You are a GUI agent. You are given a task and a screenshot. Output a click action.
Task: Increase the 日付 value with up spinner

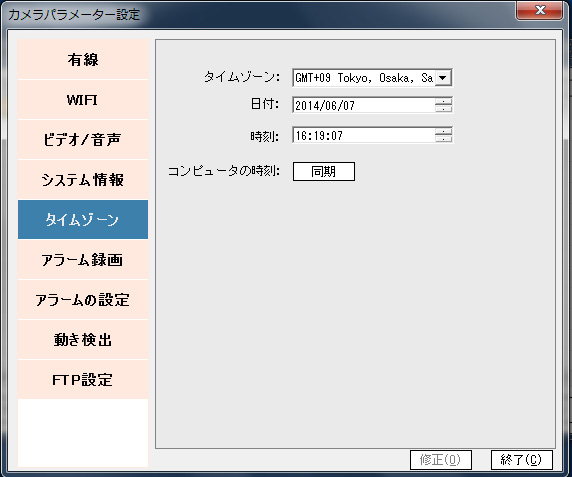point(444,101)
